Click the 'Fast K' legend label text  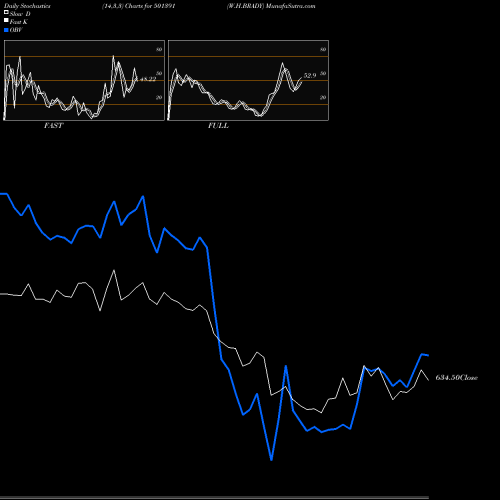click(x=19, y=22)
